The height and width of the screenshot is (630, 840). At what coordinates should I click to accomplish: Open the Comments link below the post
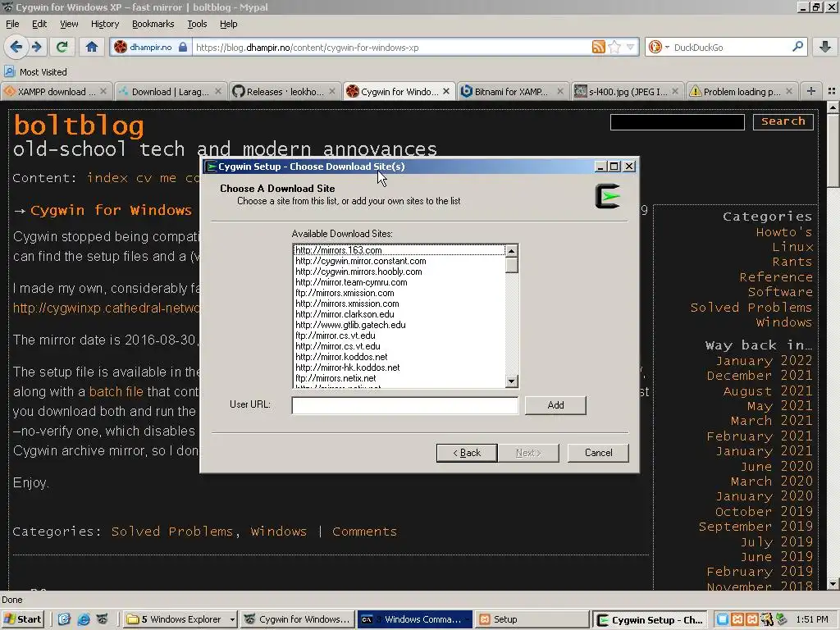[364, 531]
